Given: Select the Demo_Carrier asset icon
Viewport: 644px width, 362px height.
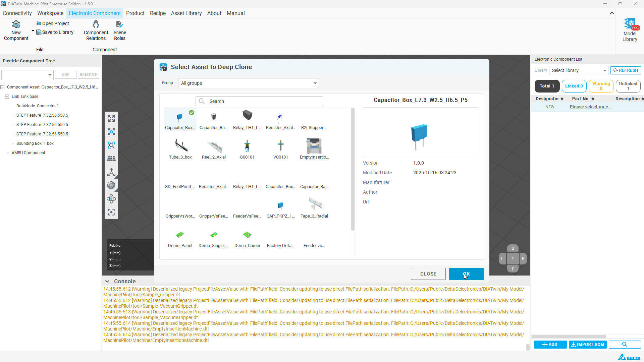Looking at the screenshot, I should pyautogui.click(x=247, y=235).
